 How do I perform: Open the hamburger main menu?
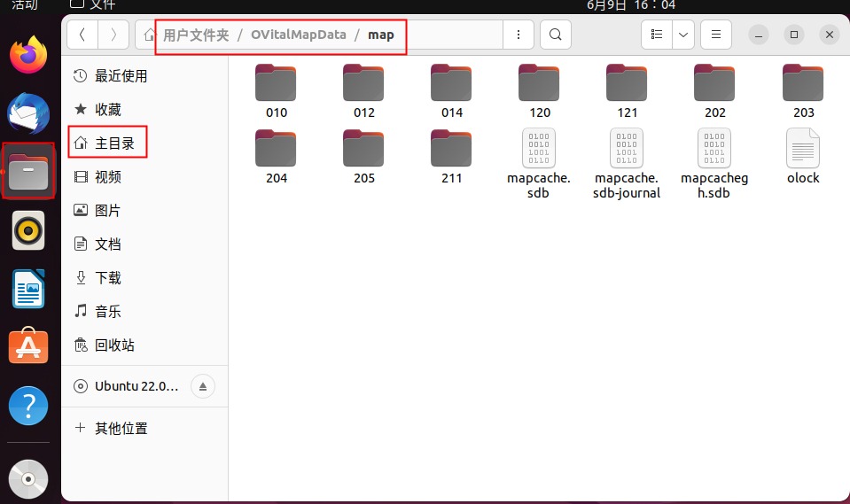716,35
